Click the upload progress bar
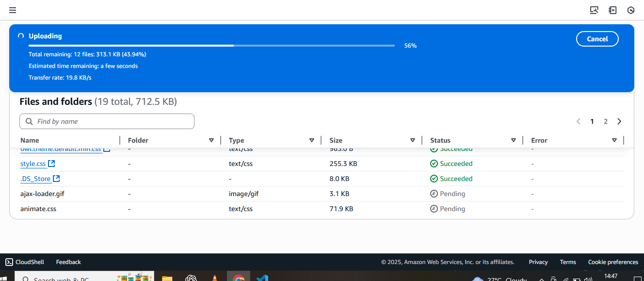Image resolution: width=644 pixels, height=281 pixels. [211, 46]
